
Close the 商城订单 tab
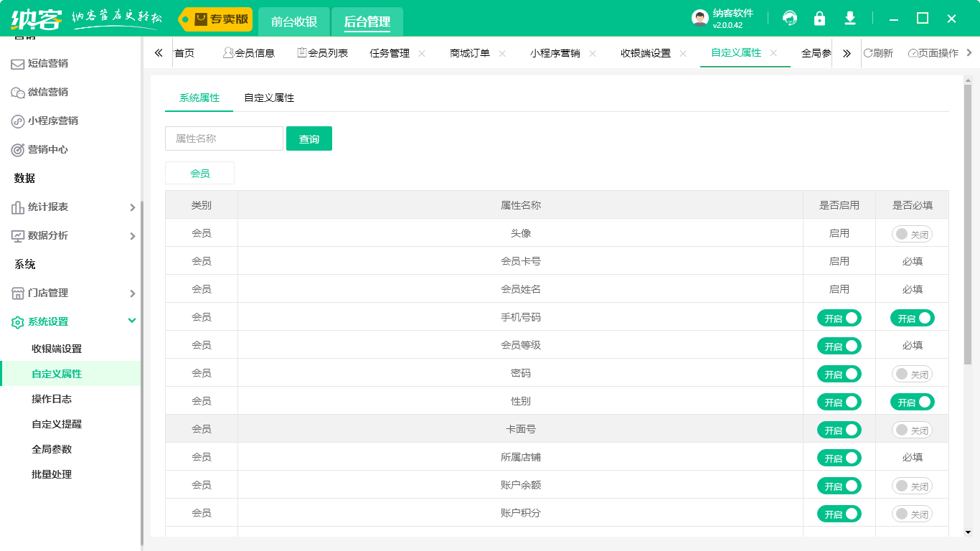[x=502, y=53]
